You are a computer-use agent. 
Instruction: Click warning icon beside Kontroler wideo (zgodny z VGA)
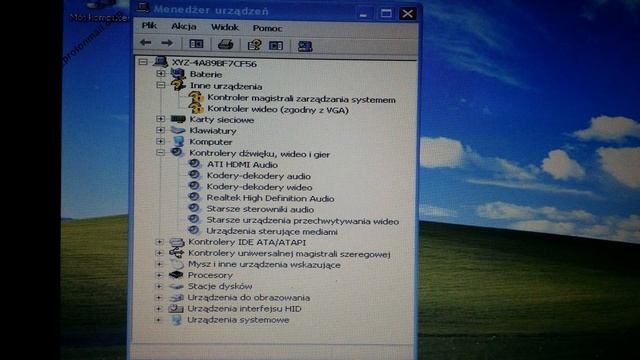point(196,108)
